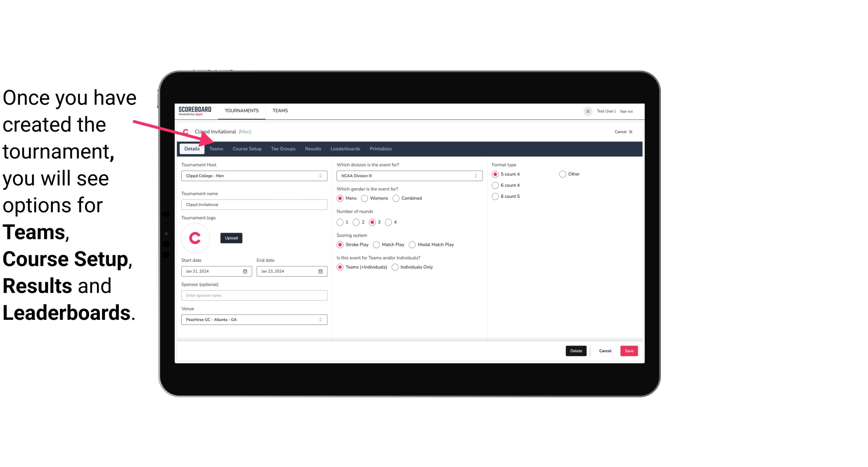Navigate to the Leaderboards tab

click(x=345, y=148)
